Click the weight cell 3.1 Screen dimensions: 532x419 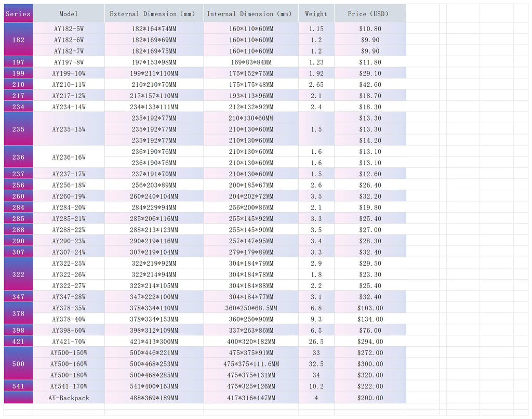(x=316, y=297)
